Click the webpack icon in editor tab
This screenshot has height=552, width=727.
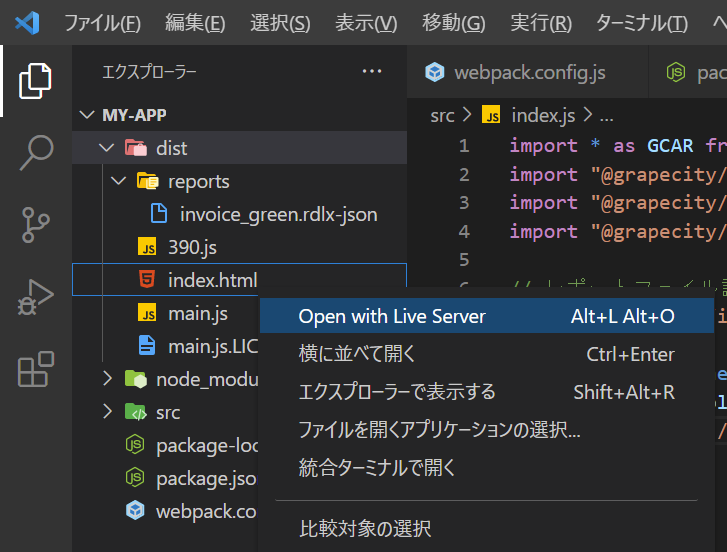click(434, 72)
